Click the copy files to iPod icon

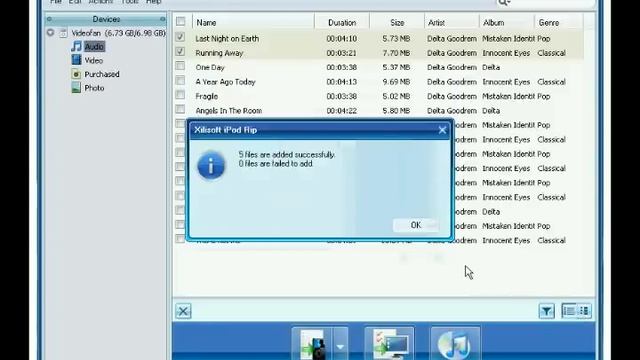[313, 344]
